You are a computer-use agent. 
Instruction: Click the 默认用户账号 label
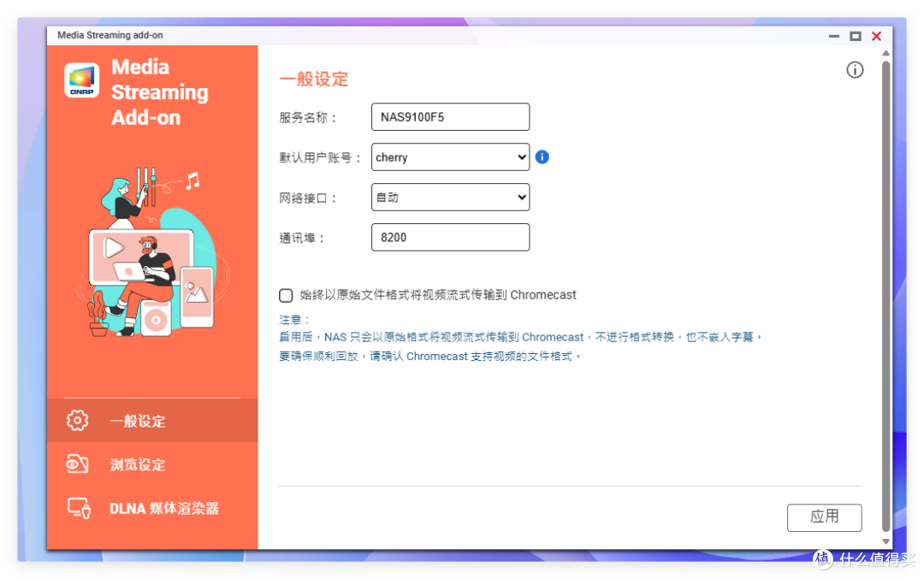point(319,158)
